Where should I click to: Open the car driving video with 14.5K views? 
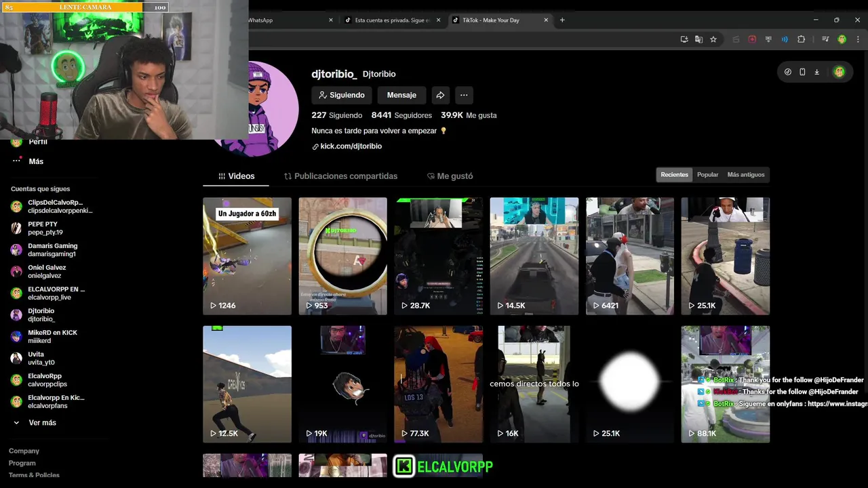(x=534, y=256)
